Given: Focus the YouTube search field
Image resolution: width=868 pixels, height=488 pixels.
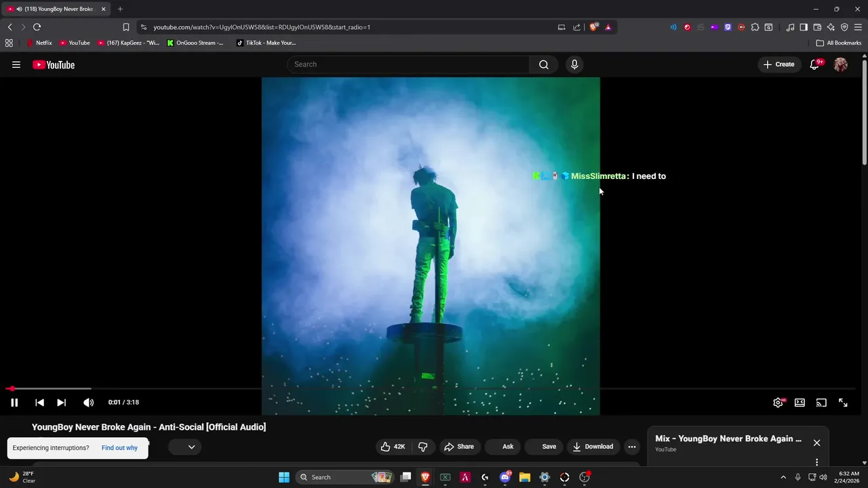Looking at the screenshot, I should (408, 64).
